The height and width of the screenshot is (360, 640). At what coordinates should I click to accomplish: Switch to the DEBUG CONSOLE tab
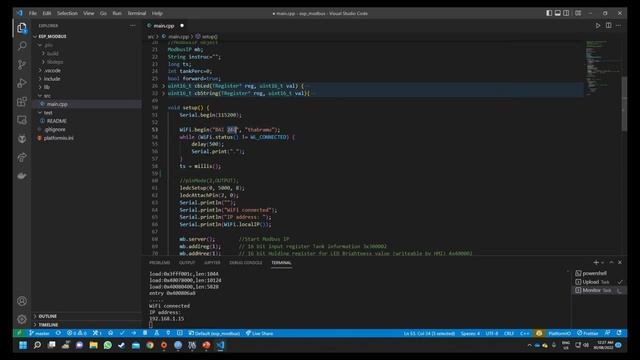[x=246, y=262]
